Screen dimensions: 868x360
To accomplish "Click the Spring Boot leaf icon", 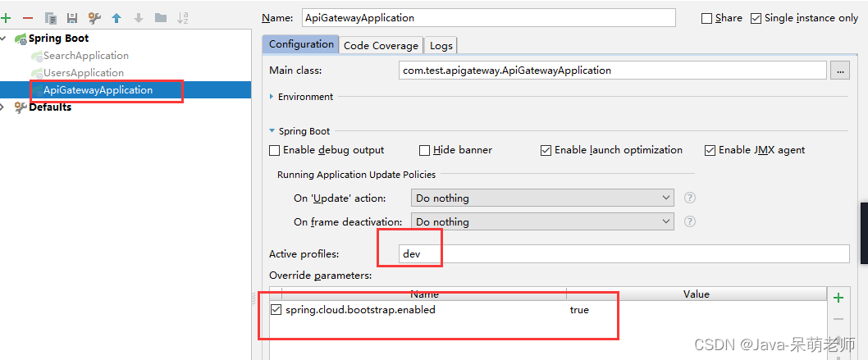I will tap(21, 39).
